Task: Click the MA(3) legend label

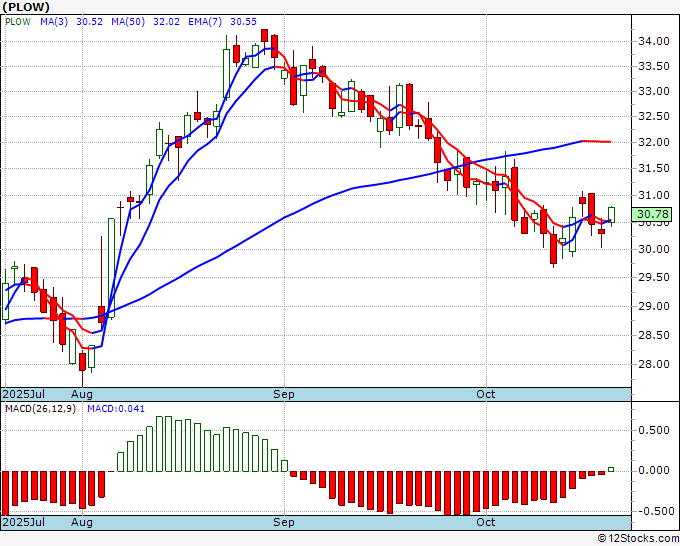Action: click(x=54, y=22)
